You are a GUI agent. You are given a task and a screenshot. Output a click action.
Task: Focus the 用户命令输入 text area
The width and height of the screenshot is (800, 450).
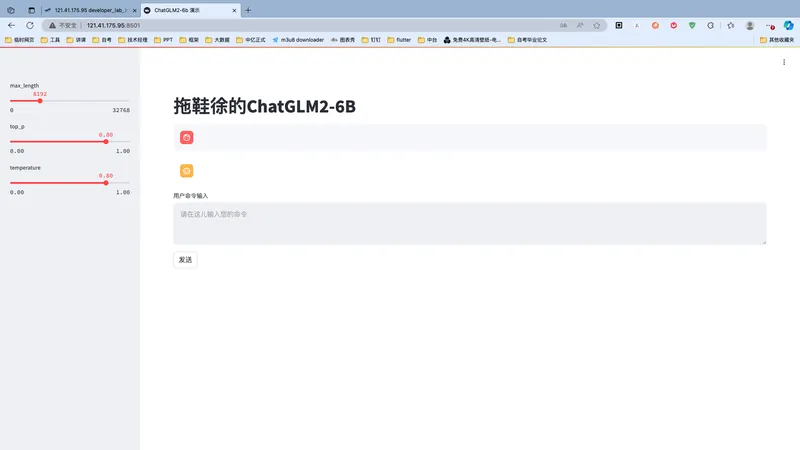coord(469,223)
